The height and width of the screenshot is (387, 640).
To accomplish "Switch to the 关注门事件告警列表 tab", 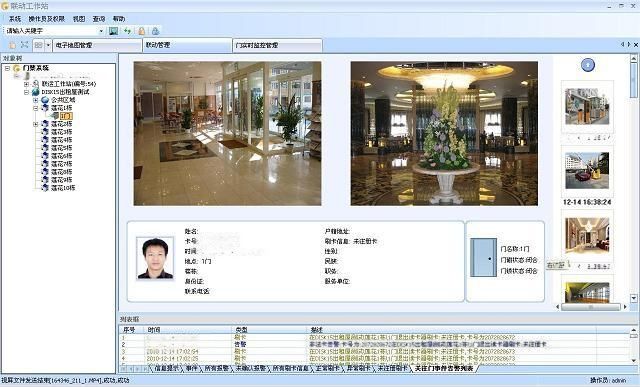I will [444, 368].
